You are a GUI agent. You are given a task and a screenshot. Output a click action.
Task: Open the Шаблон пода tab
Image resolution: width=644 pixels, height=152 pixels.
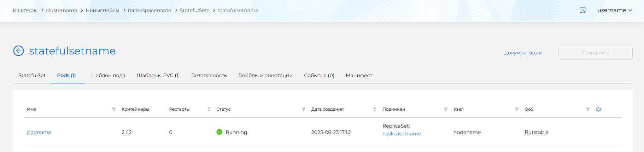(108, 75)
